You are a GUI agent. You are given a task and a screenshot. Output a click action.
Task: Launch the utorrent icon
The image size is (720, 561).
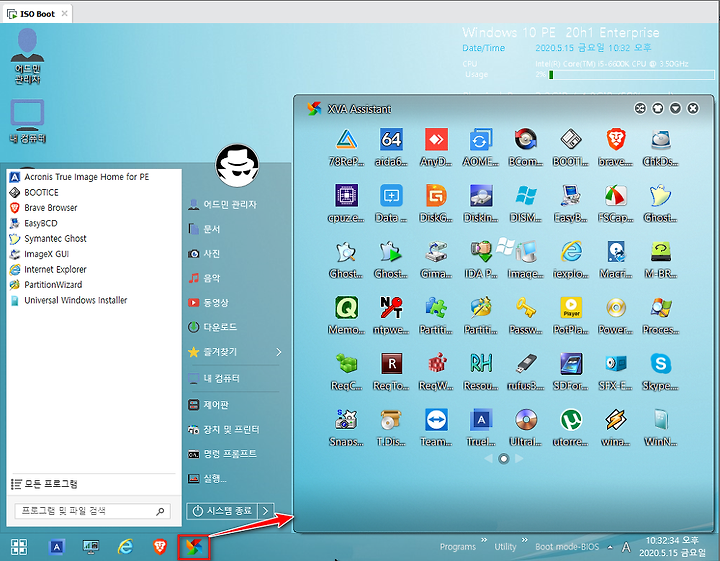[x=571, y=420]
